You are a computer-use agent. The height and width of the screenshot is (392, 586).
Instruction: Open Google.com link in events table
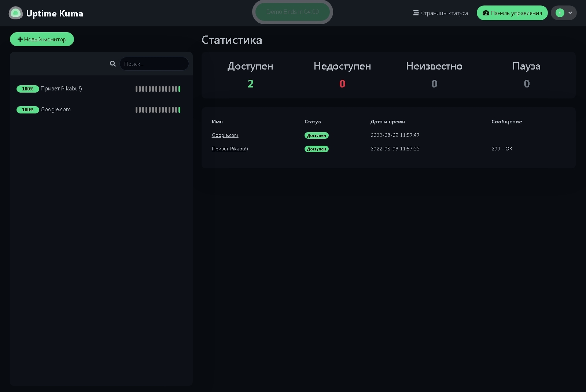225,135
